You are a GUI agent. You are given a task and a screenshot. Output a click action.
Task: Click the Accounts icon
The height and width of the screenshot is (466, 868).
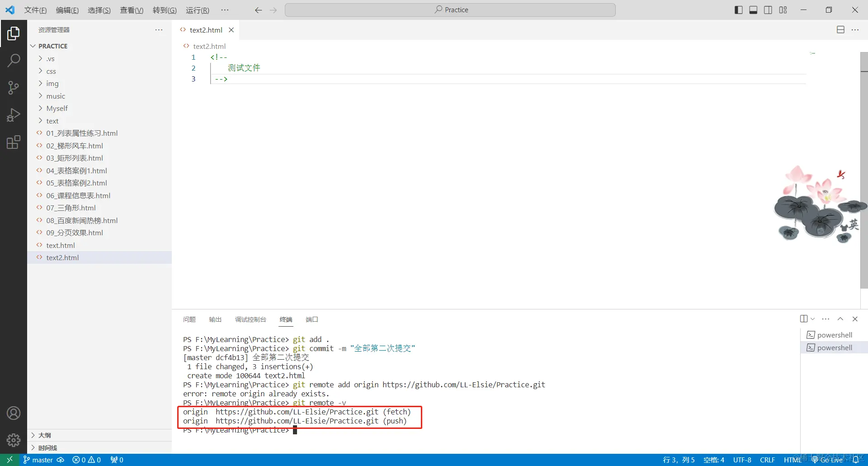[14, 413]
